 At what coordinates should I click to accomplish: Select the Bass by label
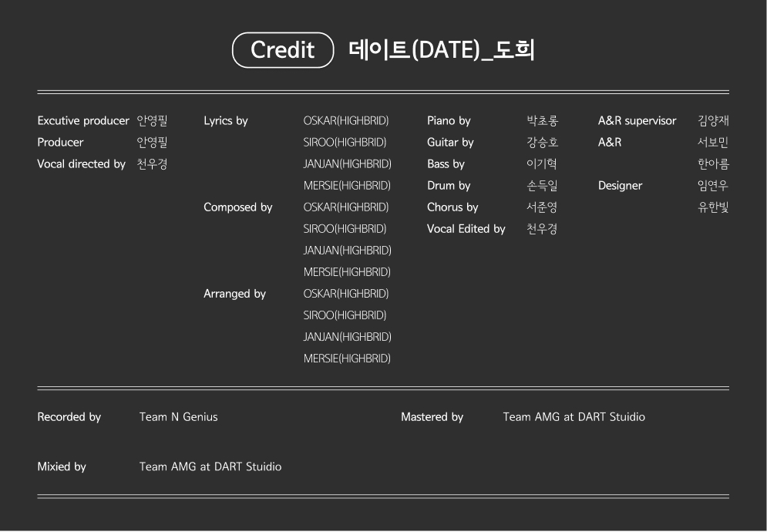(x=446, y=164)
